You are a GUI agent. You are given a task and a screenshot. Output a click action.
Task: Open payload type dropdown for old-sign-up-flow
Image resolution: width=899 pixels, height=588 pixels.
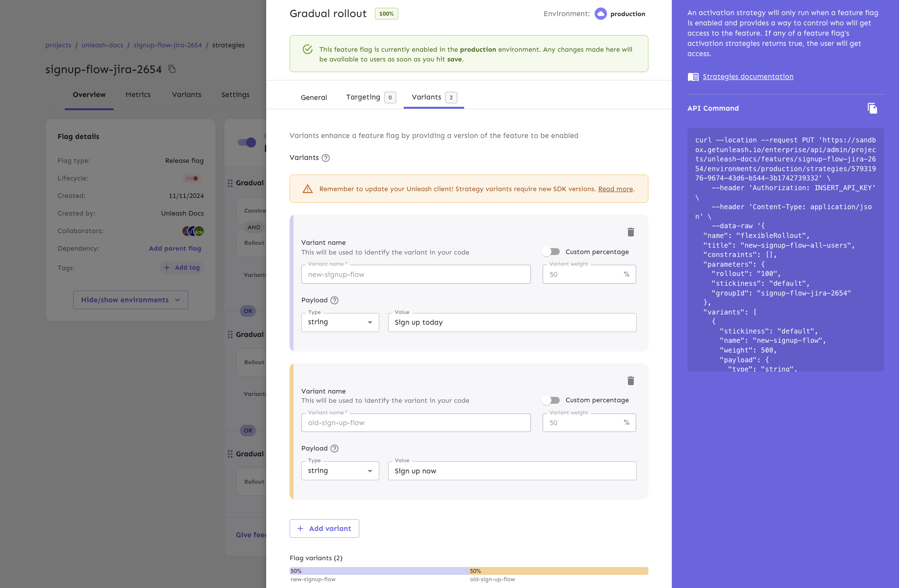coord(340,471)
